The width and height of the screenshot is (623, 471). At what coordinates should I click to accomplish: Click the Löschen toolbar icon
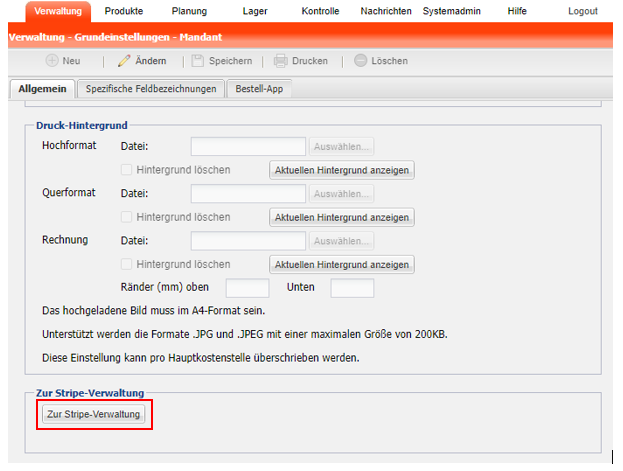click(361, 61)
